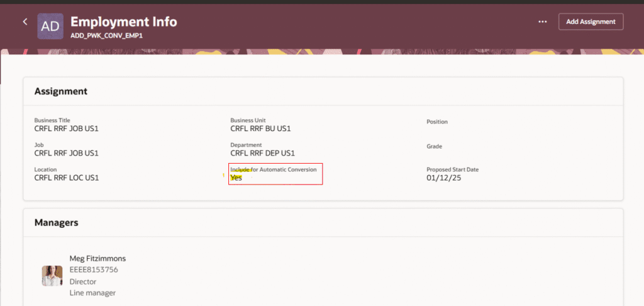The height and width of the screenshot is (306, 644).
Task: Click Meg Fitzimmons profile photo
Action: pyautogui.click(x=52, y=276)
